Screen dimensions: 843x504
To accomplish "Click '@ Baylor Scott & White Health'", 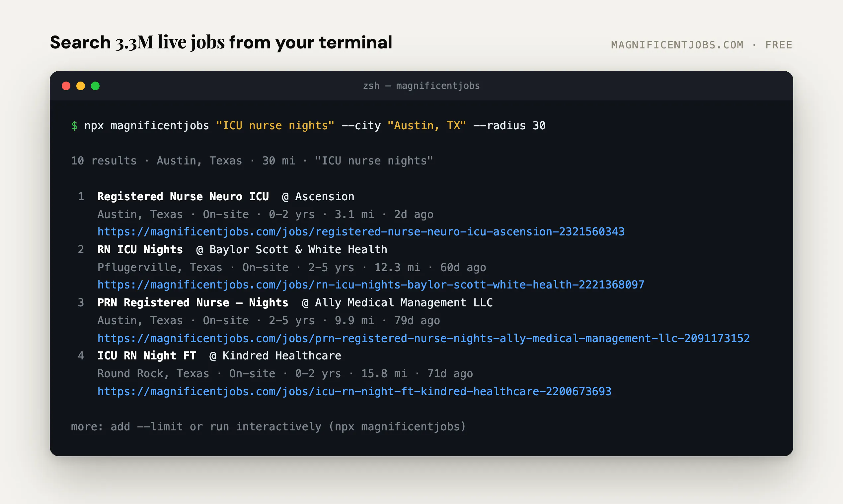I will (292, 250).
